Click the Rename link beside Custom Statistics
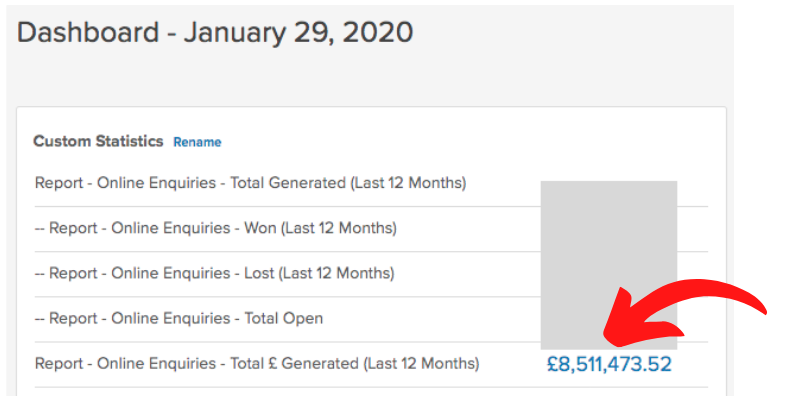Image resolution: width=800 pixels, height=401 pixels. point(197,142)
